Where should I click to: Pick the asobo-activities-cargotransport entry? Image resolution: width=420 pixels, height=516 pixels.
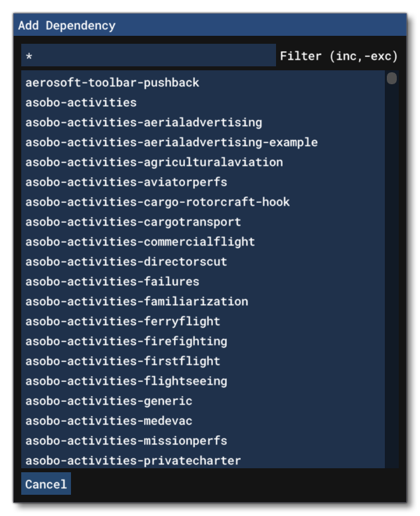click(x=133, y=222)
